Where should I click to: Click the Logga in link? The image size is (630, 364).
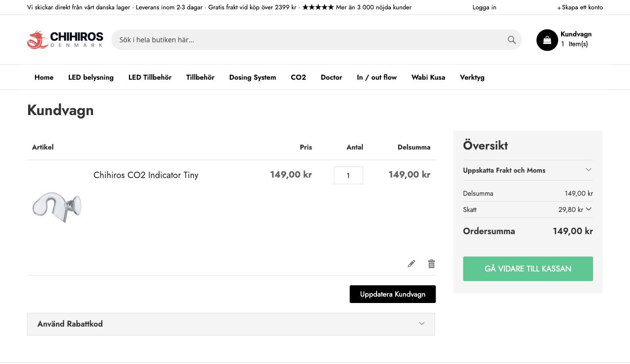tap(484, 7)
